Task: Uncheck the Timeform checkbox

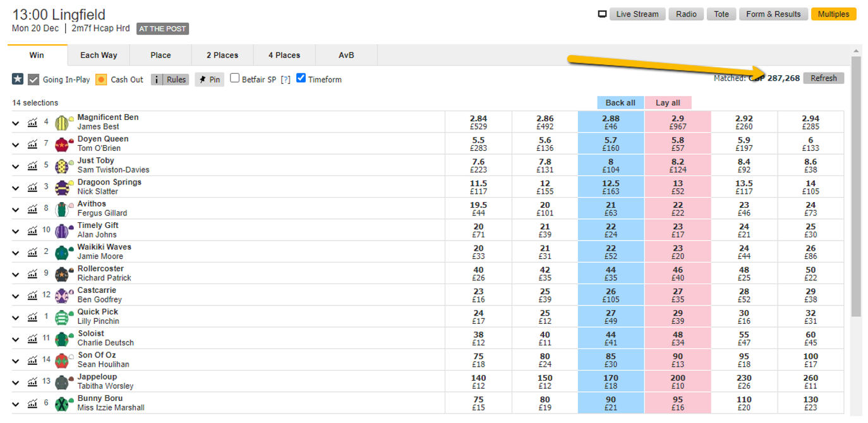Action: pyautogui.click(x=301, y=78)
